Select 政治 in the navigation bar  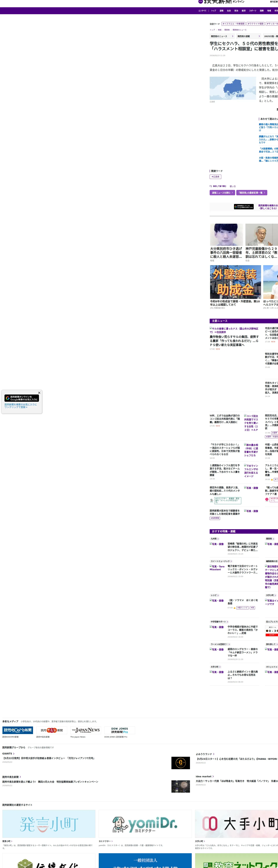click(236, 11)
